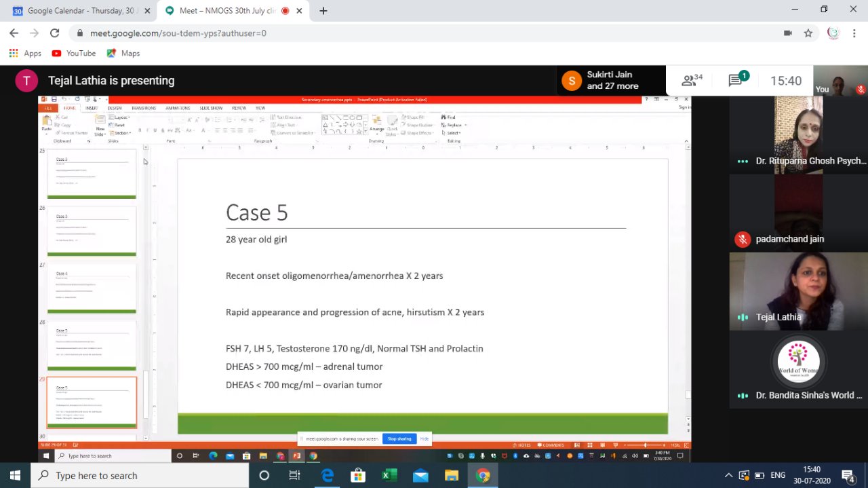This screenshot has height=488, width=868.
Task: Click the PowerPoint zoom slider
Action: [645, 445]
